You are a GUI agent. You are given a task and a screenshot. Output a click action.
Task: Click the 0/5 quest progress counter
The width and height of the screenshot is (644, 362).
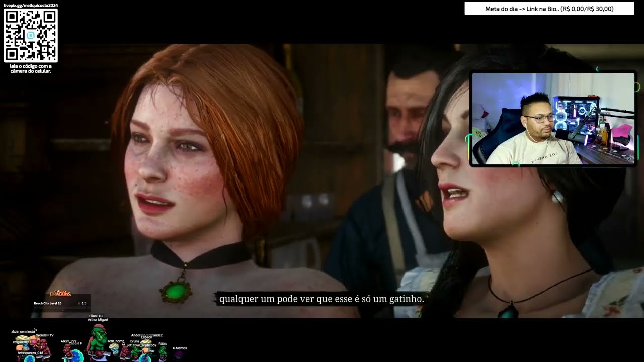coord(83,303)
